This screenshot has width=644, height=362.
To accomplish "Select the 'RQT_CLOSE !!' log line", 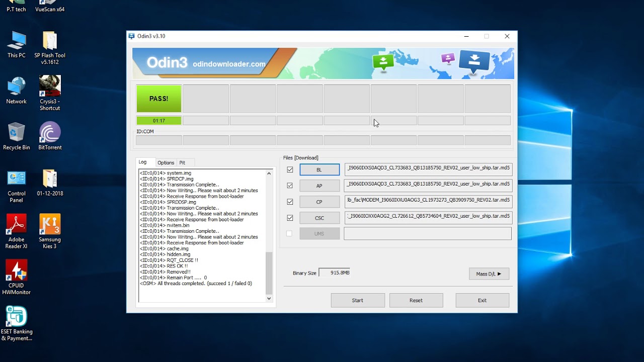I will [x=169, y=260].
